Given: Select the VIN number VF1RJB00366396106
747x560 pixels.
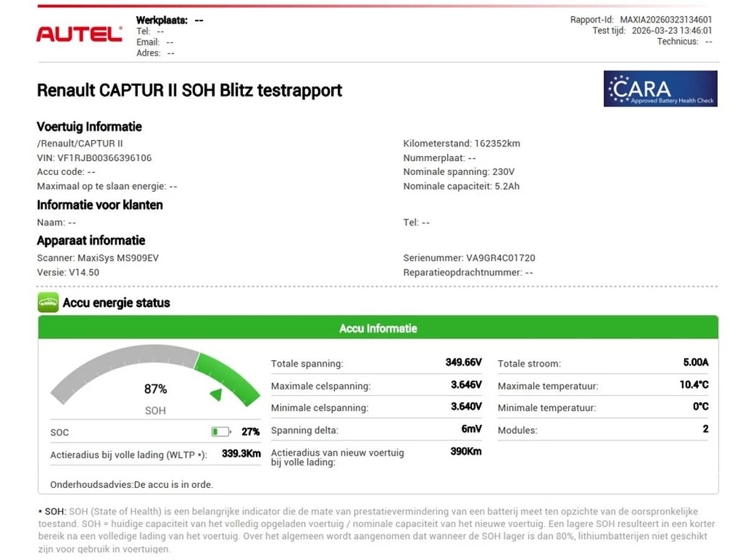Looking at the screenshot, I should (x=104, y=157).
